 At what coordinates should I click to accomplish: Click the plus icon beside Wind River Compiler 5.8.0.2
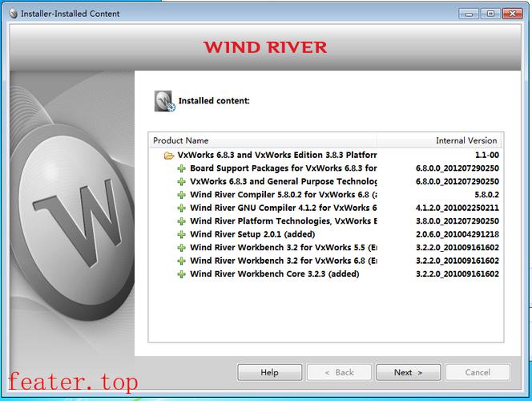(182, 195)
